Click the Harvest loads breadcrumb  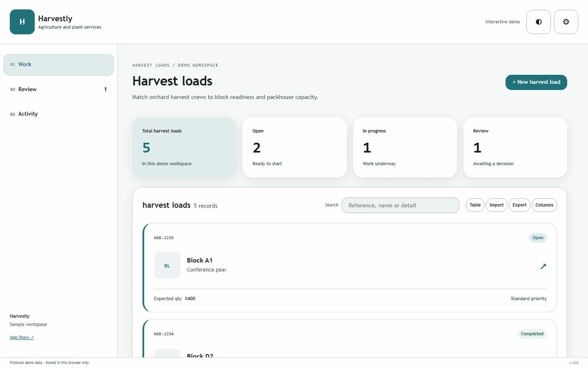(x=151, y=65)
